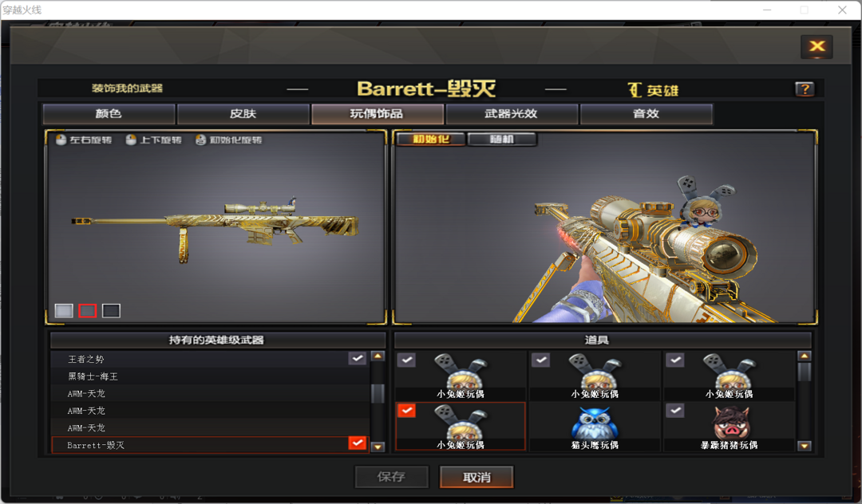862x504 pixels.
Task: Toggle the checkbox on 暴躁猪猪玩偶
Action: tap(675, 410)
